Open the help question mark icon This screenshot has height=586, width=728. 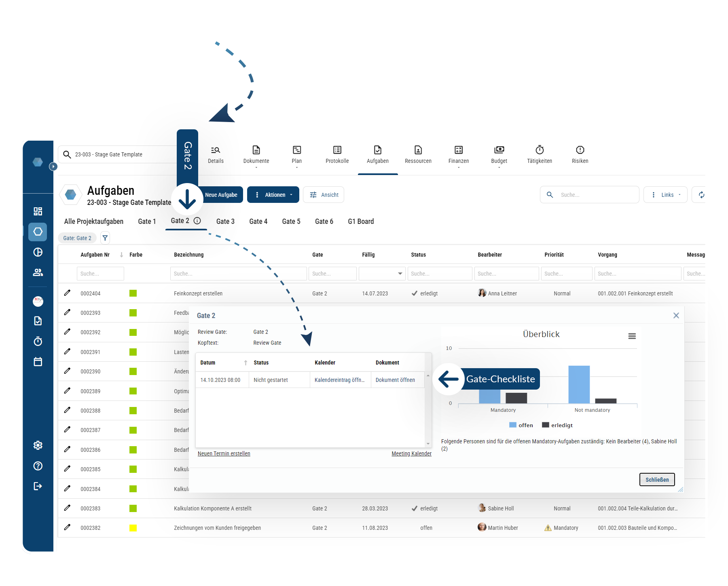(38, 466)
